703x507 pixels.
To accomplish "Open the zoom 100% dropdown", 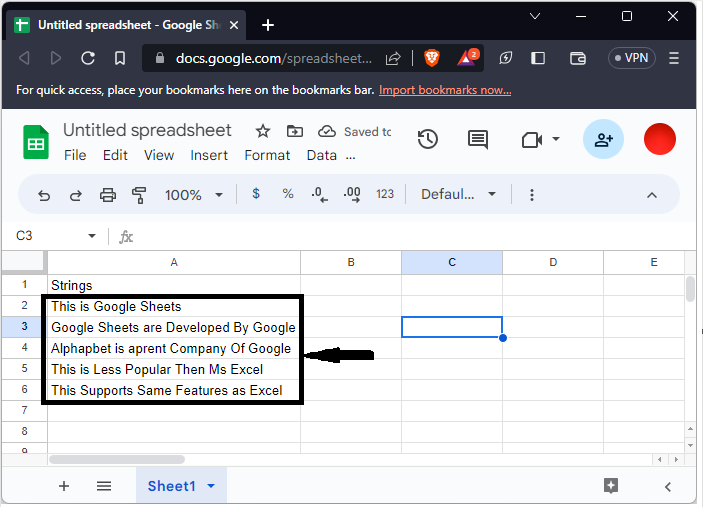I will click(194, 195).
